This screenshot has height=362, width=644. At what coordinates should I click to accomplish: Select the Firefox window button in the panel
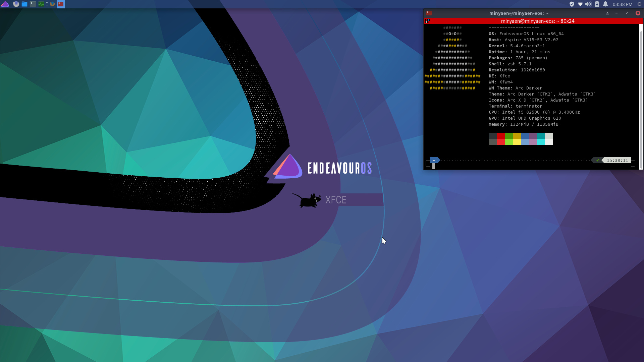tap(52, 4)
